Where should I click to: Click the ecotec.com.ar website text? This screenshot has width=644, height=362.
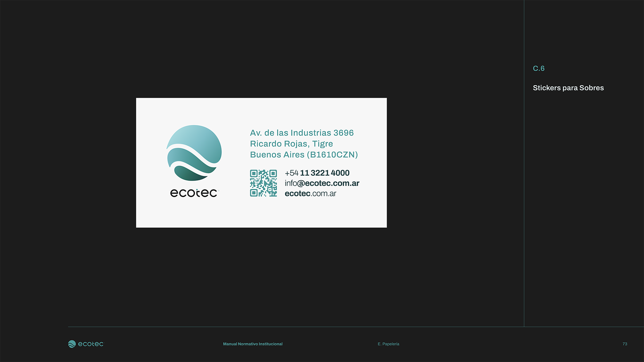click(x=310, y=193)
